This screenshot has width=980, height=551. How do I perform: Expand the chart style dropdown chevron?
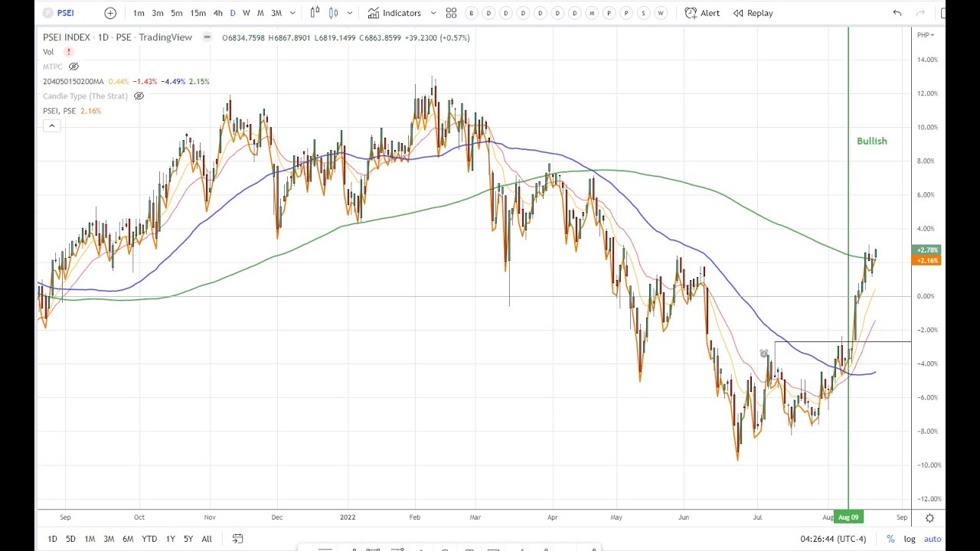(x=350, y=13)
